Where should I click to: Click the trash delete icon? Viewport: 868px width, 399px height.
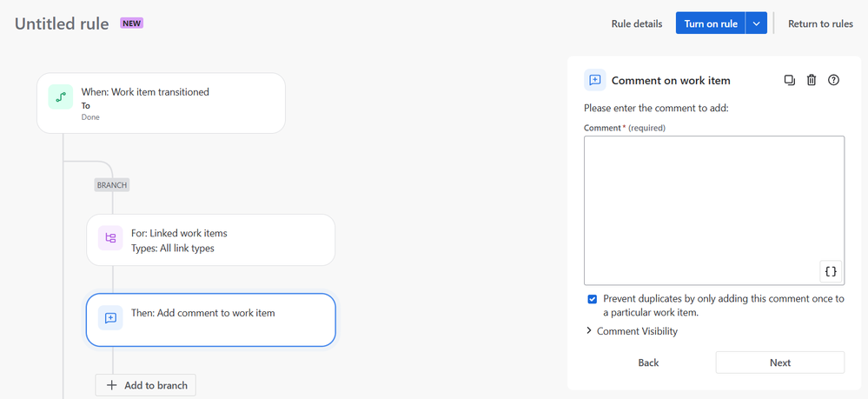[812, 80]
